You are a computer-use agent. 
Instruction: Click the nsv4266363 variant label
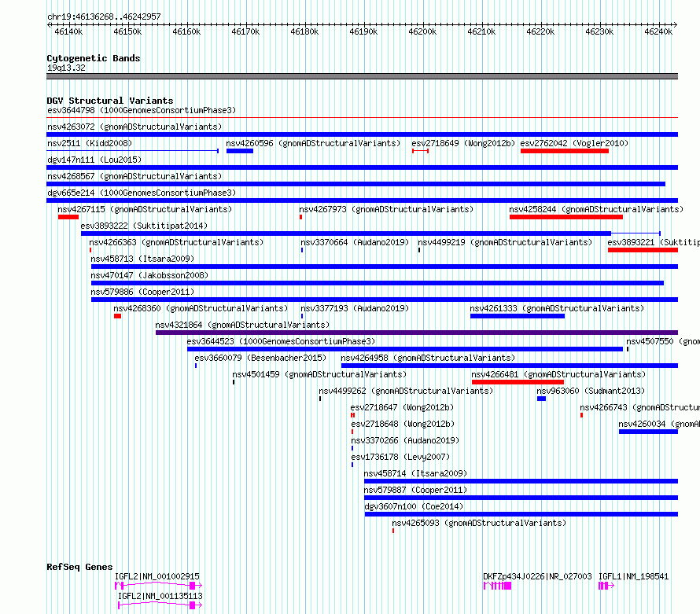176,242
